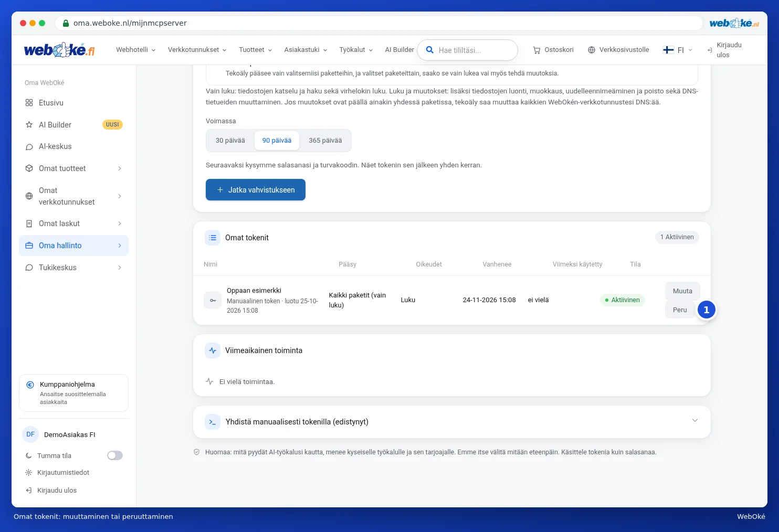779x532 pixels.
Task: Open Tukikeskus in the sidebar
Action: [x=73, y=268]
